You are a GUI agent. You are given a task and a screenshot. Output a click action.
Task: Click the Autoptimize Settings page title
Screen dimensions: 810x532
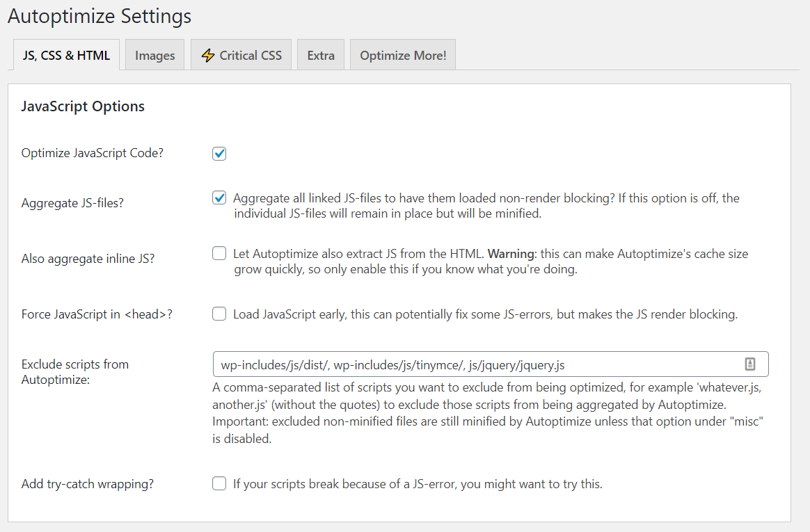100,16
